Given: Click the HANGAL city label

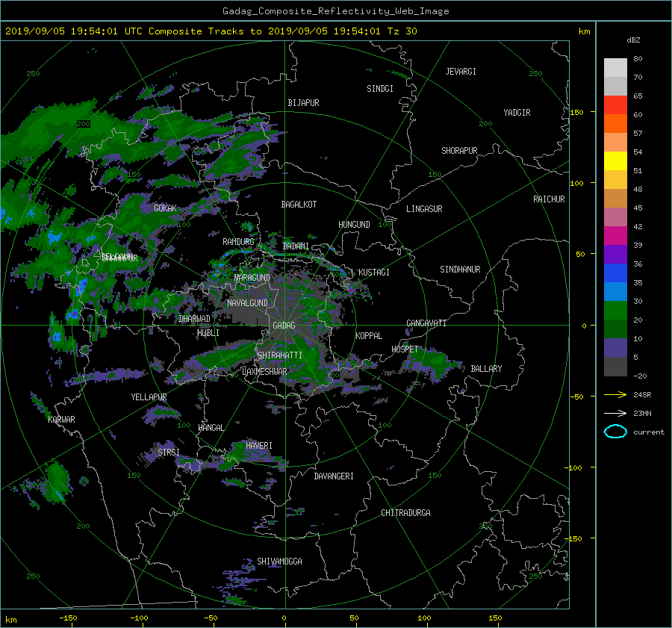Looking at the screenshot, I should coord(211,428).
